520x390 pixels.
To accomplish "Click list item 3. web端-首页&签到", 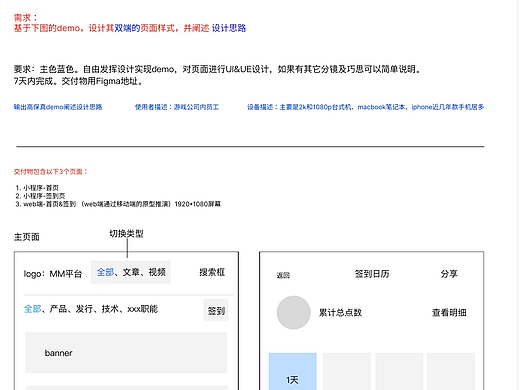I will [118, 204].
